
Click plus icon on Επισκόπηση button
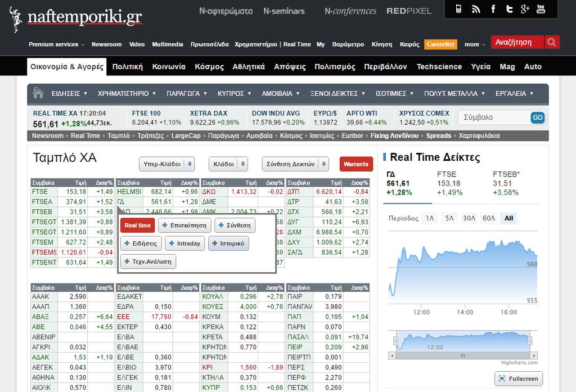(165, 225)
